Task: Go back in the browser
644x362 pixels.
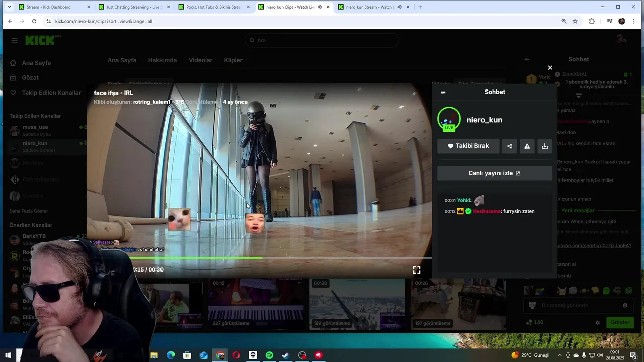Action: 10,21
